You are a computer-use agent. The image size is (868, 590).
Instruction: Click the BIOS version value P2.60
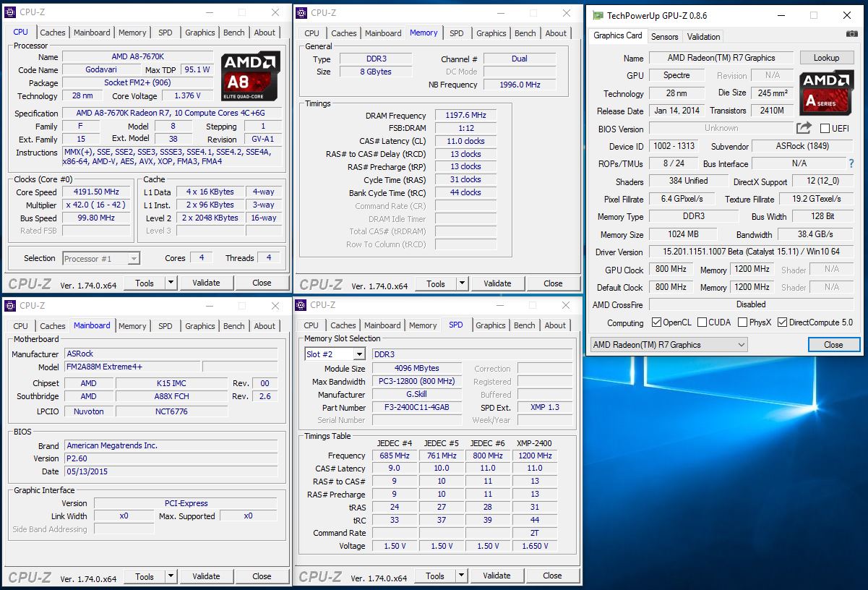coord(171,458)
